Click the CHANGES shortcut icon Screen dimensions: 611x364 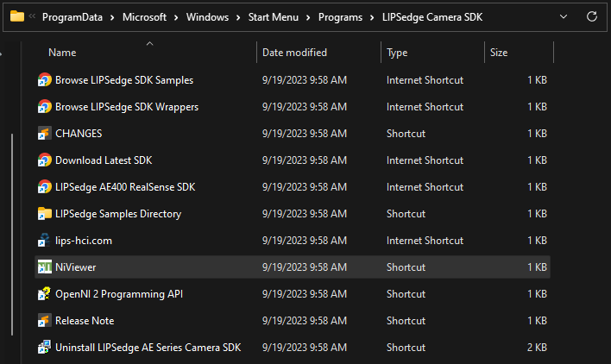tap(44, 134)
